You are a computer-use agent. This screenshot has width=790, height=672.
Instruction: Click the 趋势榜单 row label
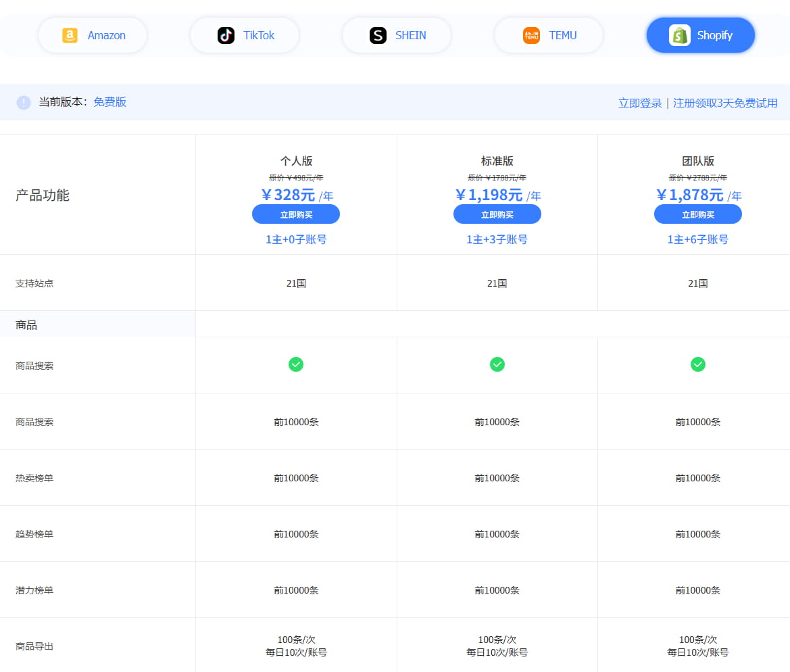pos(34,534)
